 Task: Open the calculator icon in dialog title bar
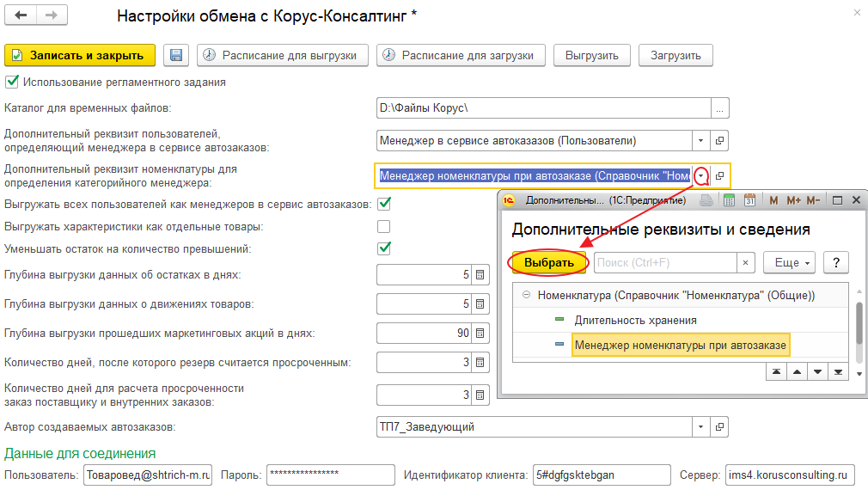(729, 200)
